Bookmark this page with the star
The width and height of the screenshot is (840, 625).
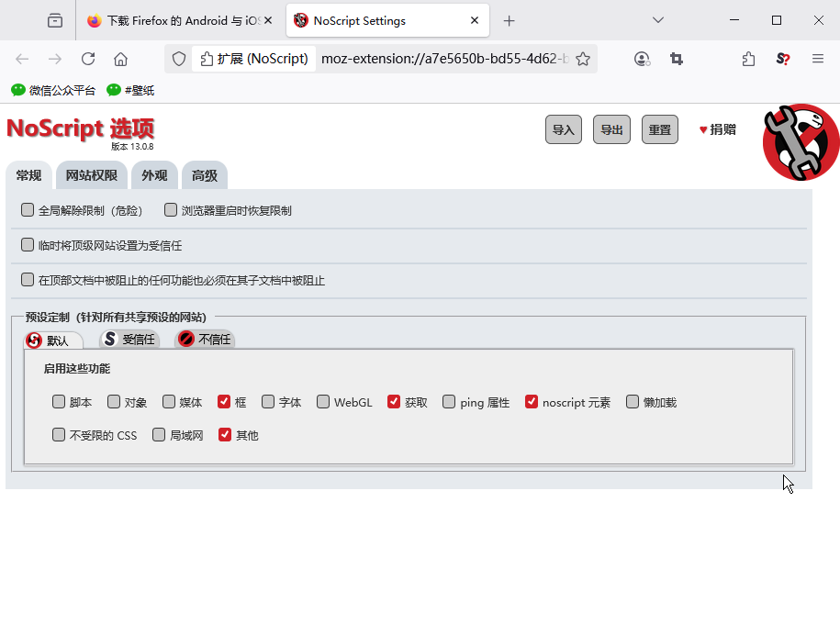tap(583, 59)
